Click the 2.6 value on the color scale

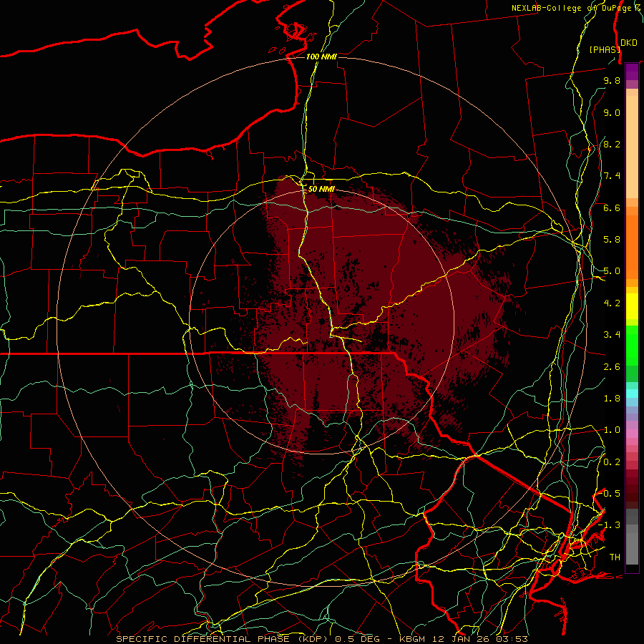tap(612, 367)
